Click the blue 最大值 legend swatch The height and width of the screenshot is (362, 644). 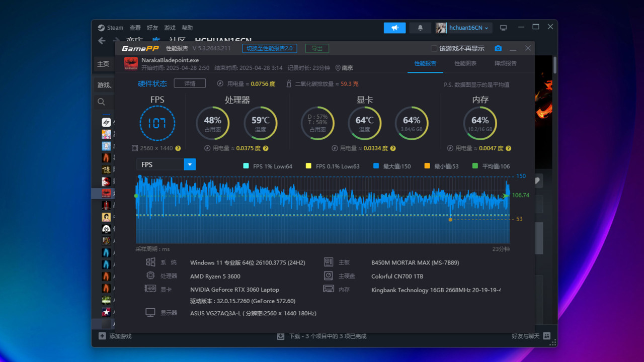(x=376, y=166)
